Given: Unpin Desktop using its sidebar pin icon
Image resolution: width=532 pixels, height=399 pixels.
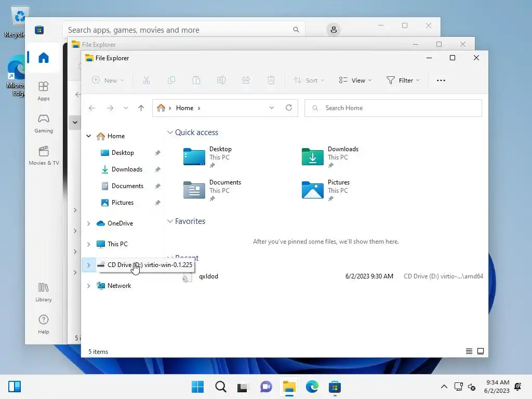Looking at the screenshot, I should 158,153.
